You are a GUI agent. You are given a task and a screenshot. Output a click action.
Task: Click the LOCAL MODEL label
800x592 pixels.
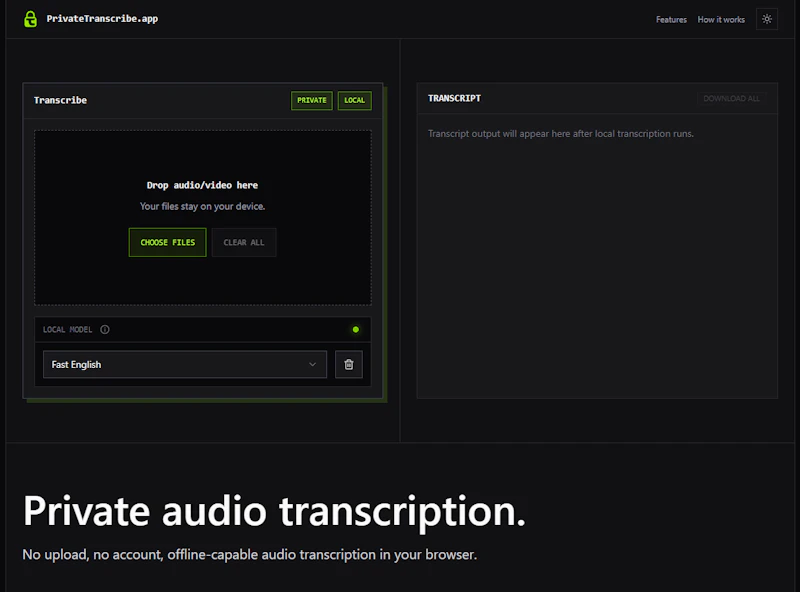(67, 330)
